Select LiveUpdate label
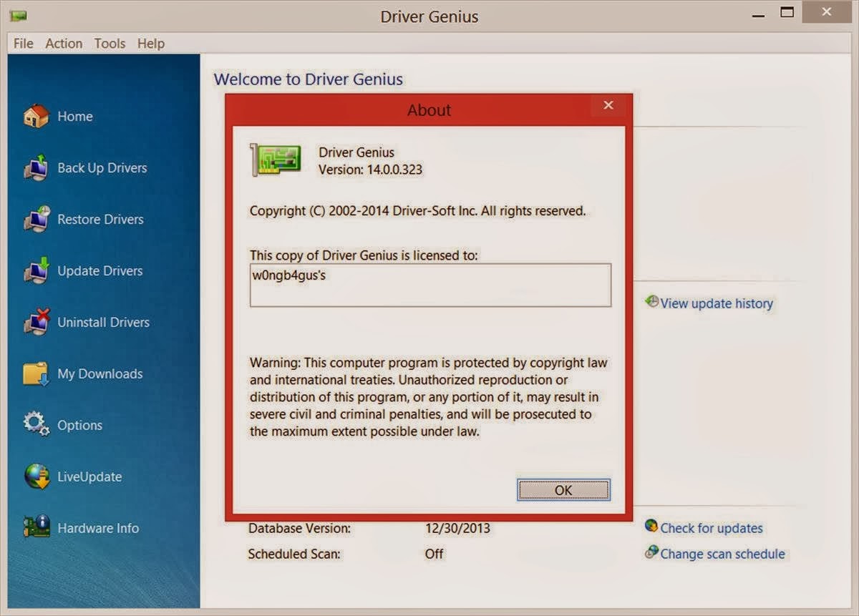Viewport: 859px width, 616px height. pos(89,477)
